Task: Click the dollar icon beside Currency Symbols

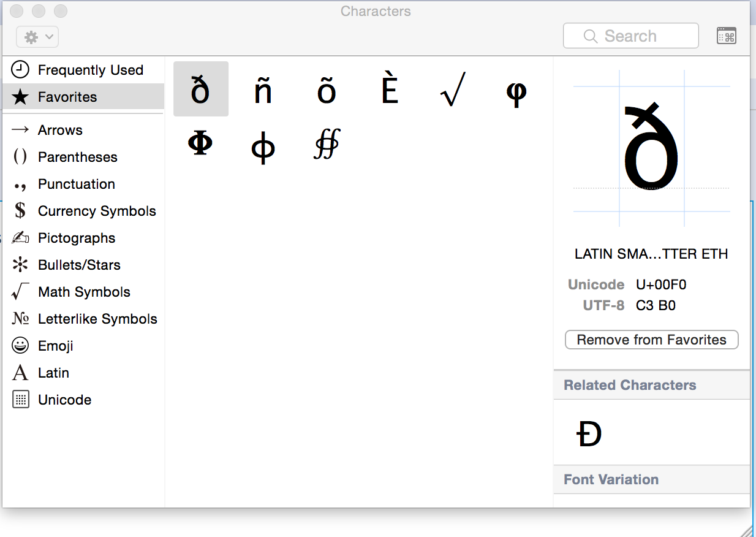Action: (x=20, y=211)
